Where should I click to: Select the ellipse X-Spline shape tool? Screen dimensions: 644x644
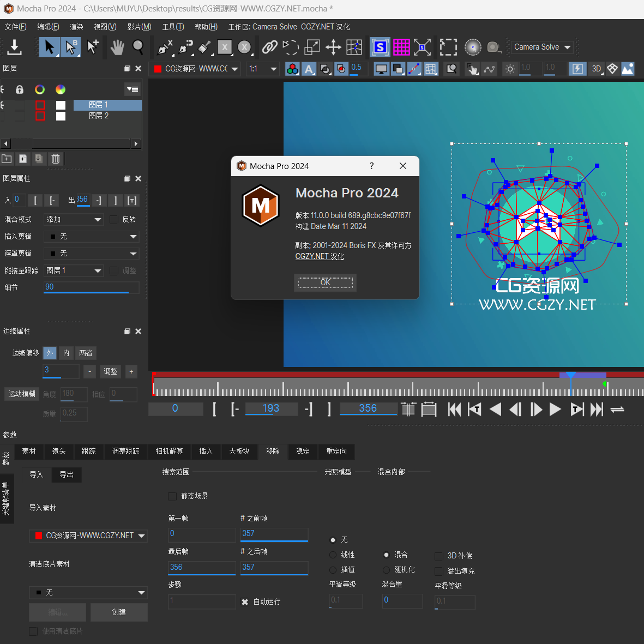click(244, 47)
